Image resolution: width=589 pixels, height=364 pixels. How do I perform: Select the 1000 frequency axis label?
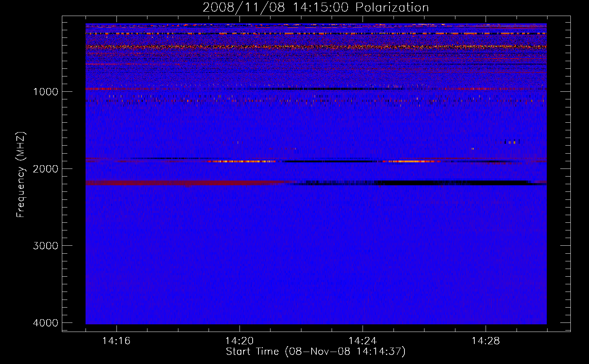(46, 91)
